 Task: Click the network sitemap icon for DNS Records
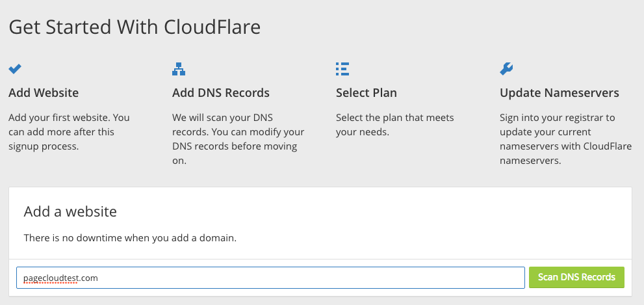(x=179, y=68)
